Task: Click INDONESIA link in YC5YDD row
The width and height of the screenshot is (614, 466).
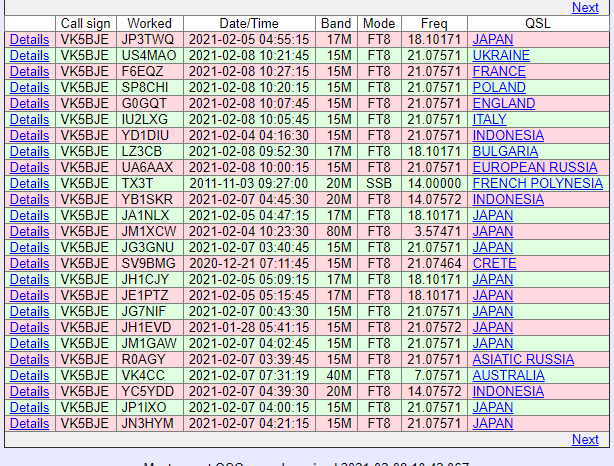Action: [x=508, y=391]
